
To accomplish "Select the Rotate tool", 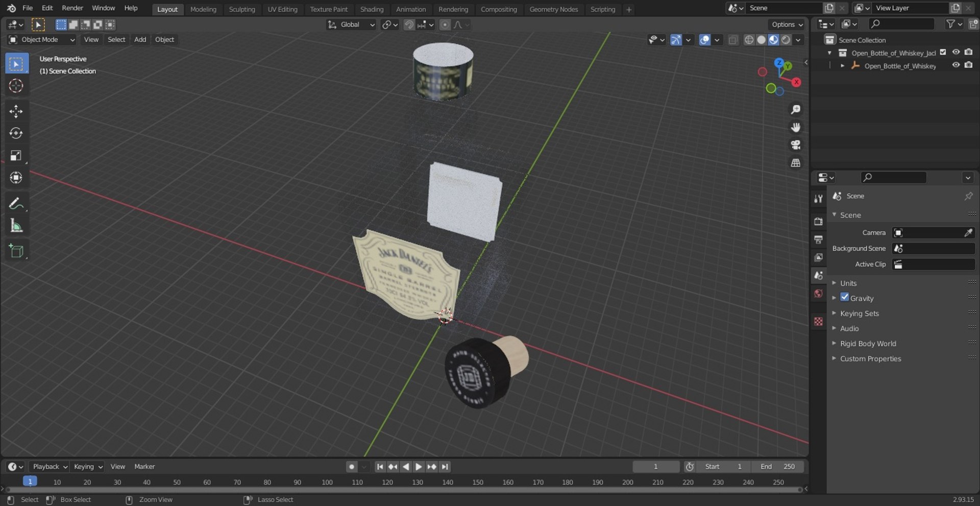I will 16,133.
